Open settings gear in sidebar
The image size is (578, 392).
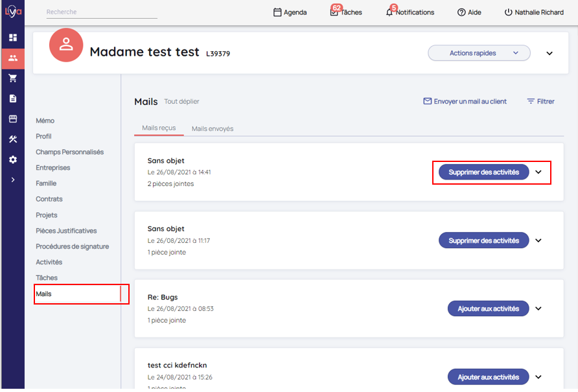(x=12, y=159)
